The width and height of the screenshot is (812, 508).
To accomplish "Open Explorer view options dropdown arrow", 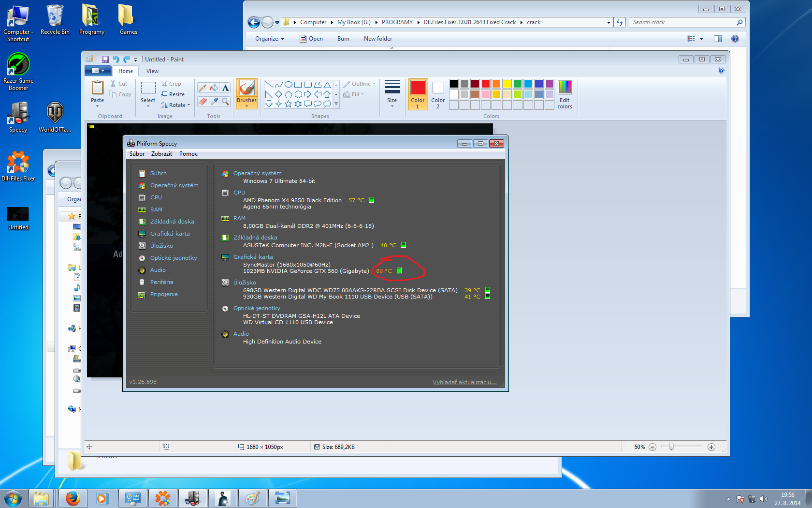I will (701, 39).
